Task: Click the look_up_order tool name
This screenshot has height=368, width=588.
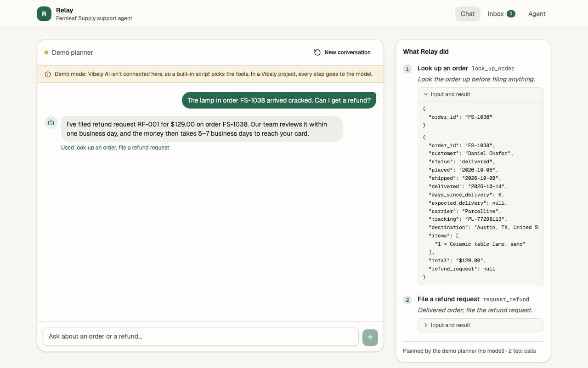Action: pos(493,69)
